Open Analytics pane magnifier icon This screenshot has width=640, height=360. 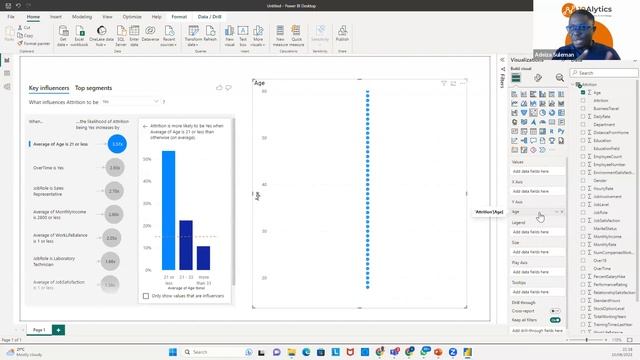pos(560,78)
